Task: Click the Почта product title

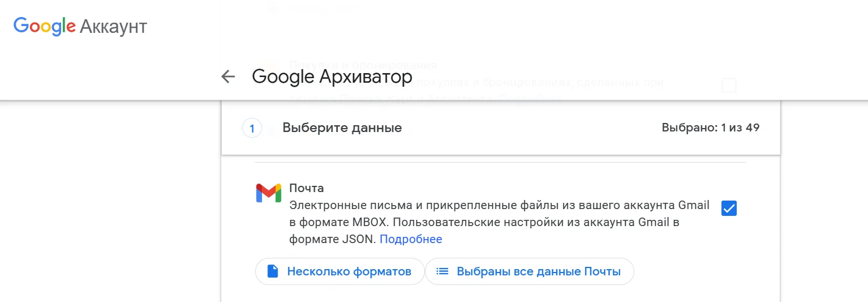Action: point(306,188)
